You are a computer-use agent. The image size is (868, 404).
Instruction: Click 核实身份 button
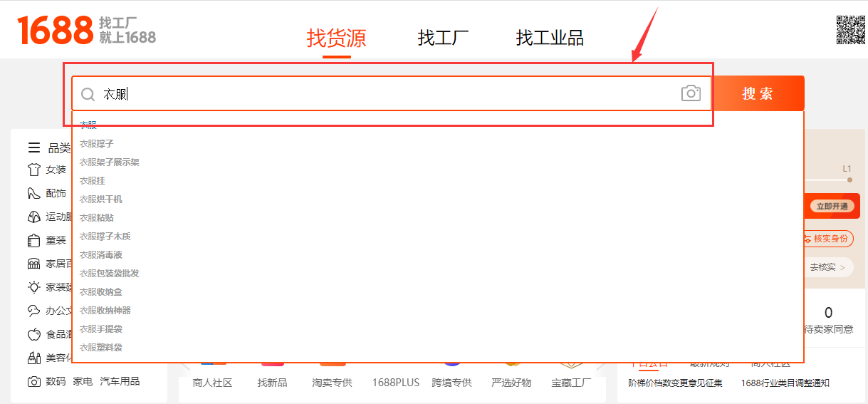click(829, 239)
